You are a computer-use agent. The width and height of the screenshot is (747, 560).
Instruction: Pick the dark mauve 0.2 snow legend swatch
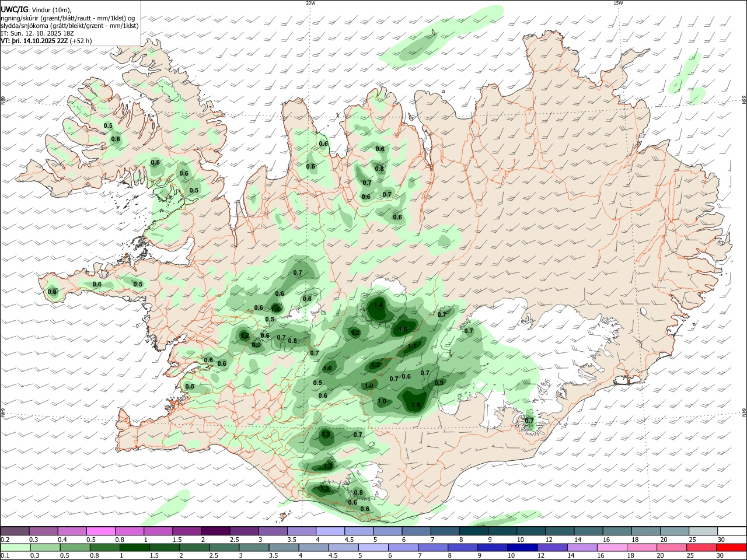[x=15, y=531]
